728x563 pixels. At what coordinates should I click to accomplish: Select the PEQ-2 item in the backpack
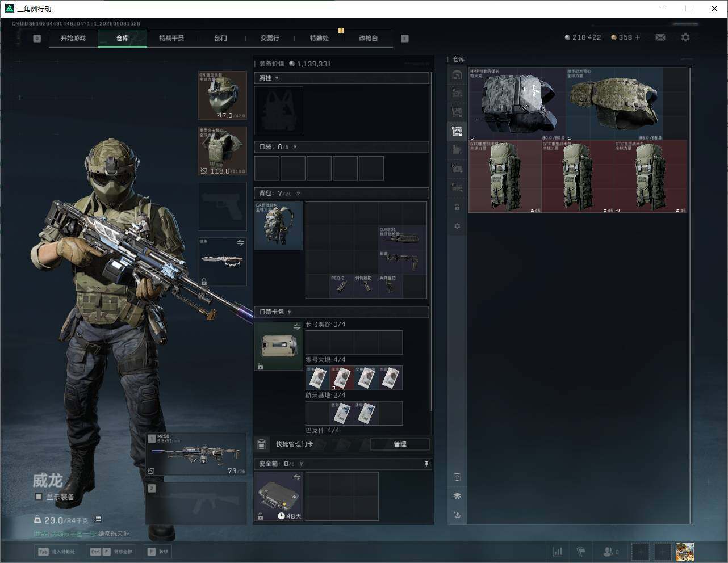(342, 286)
